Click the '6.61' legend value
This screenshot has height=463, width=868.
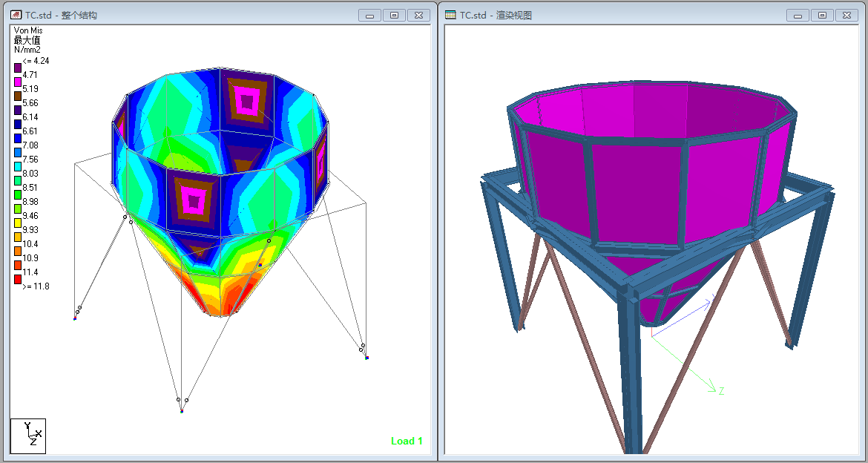30,131
